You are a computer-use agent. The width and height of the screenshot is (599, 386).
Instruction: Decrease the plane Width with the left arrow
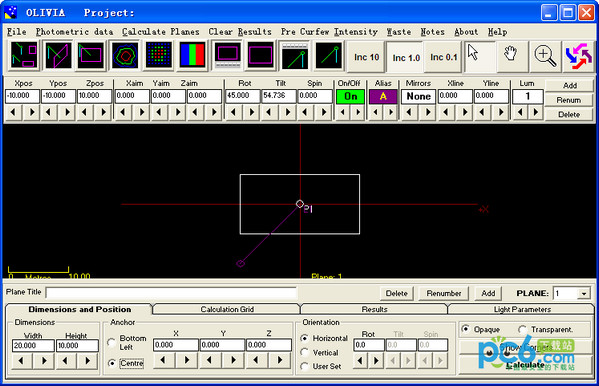[21, 360]
